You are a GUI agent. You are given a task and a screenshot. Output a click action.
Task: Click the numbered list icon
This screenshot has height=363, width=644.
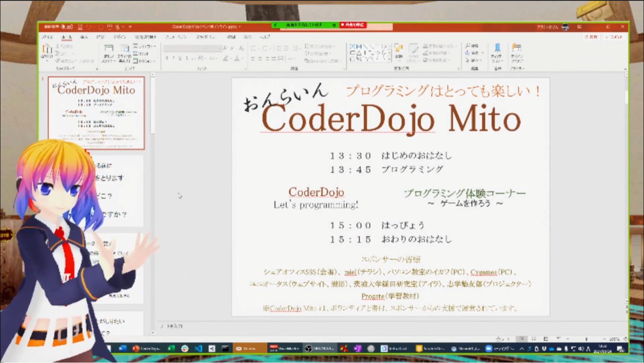265,48
